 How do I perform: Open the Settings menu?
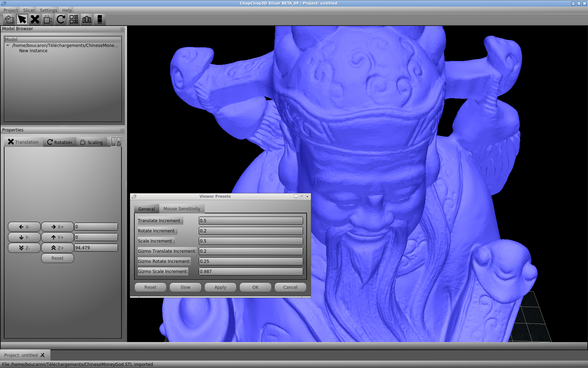[48, 10]
